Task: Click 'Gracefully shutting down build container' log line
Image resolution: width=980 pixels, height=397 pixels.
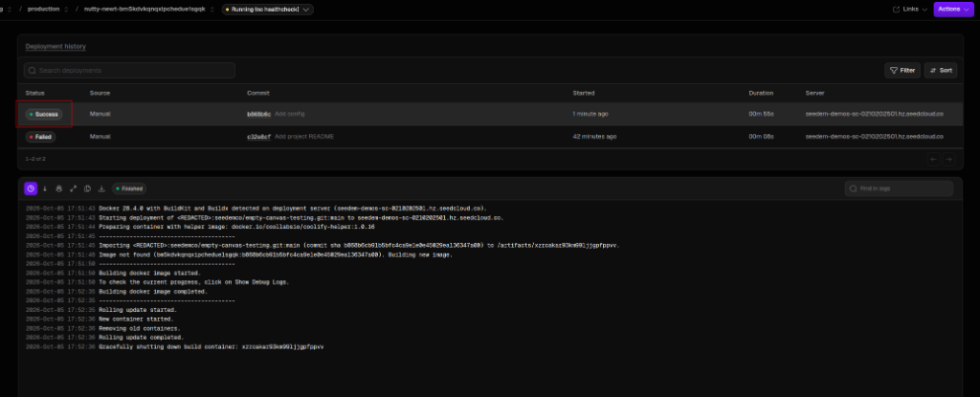Action: coord(212,346)
